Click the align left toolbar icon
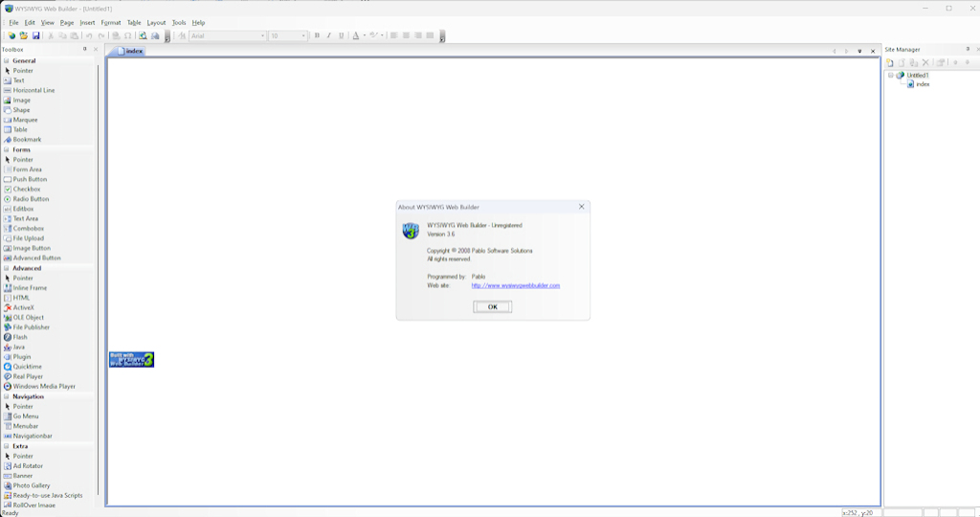The width and height of the screenshot is (980, 517). (393, 35)
